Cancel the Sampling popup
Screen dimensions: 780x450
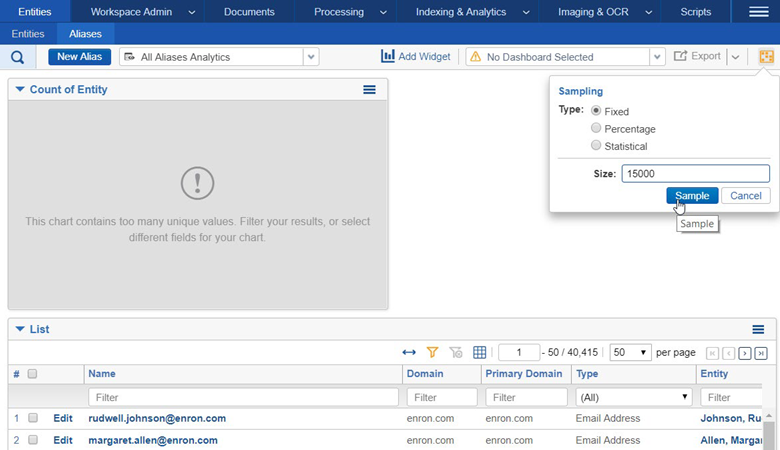pos(746,195)
